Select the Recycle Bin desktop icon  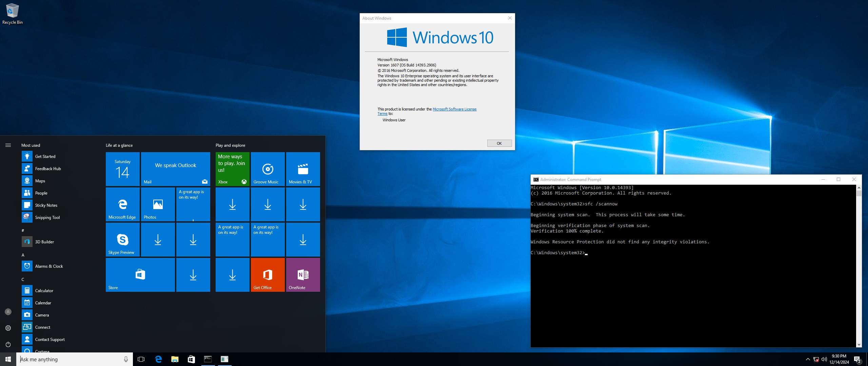(x=13, y=14)
